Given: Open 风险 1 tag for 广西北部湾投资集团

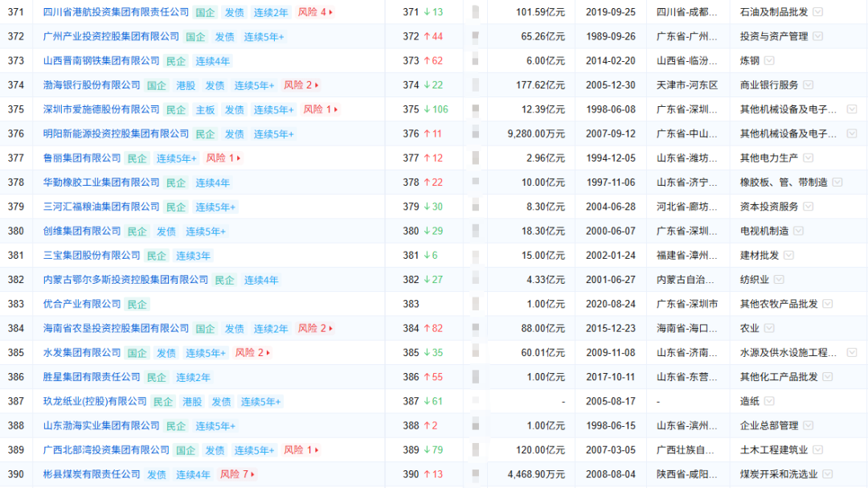Looking at the screenshot, I should coord(301,450).
